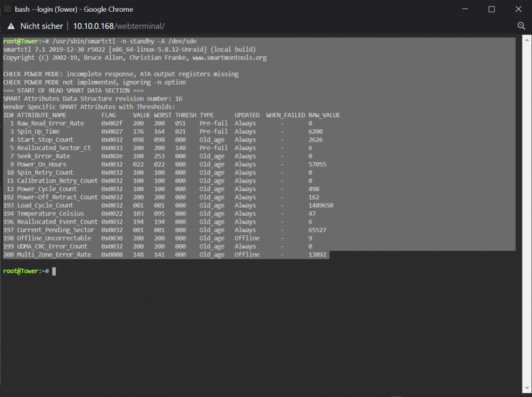Click the address 10.10.0.168/webterminal/

[119, 26]
